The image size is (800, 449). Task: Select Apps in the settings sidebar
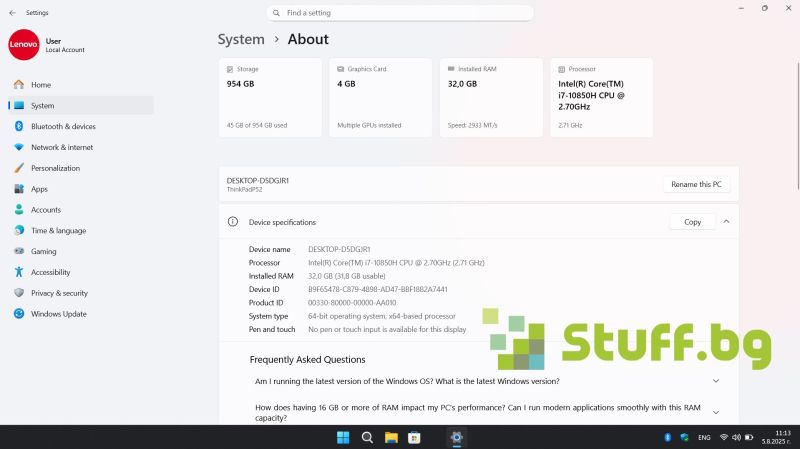(39, 189)
